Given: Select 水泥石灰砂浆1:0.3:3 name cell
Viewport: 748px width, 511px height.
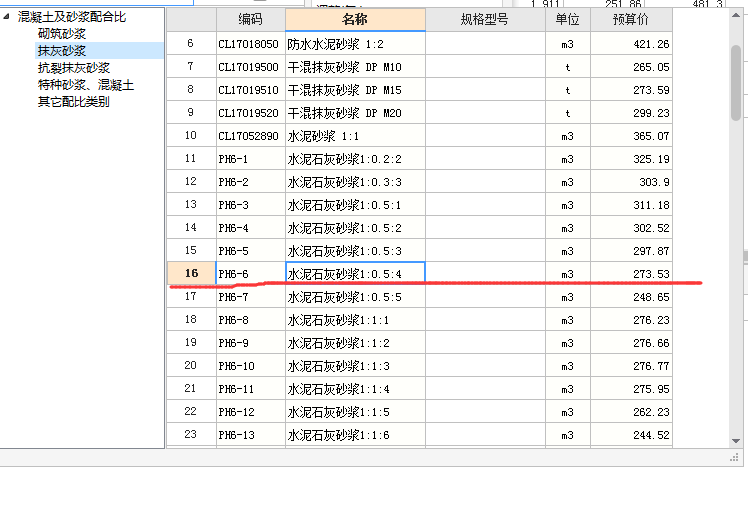Looking at the screenshot, I should click(355, 182).
